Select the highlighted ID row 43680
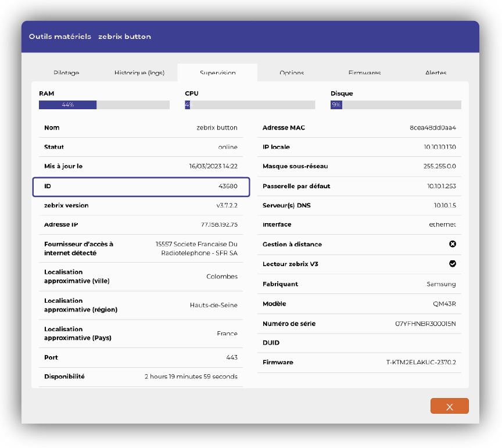This screenshot has width=502, height=448. tap(141, 187)
